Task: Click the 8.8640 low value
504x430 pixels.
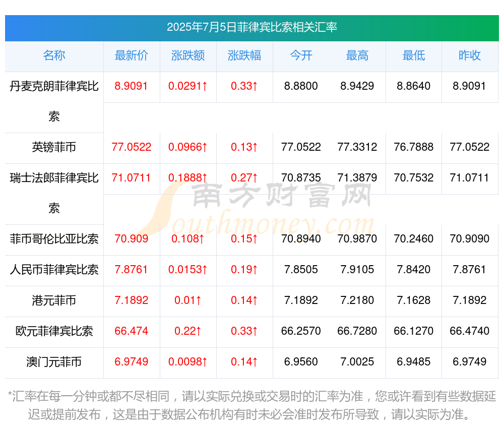Action: click(414, 86)
